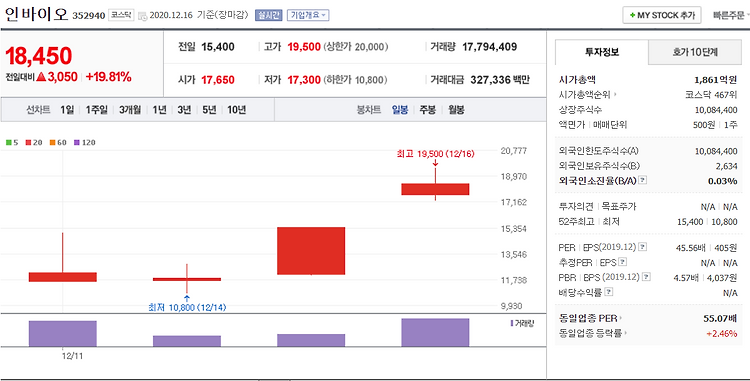Click the red 20-day moving average legend marker

28,142
